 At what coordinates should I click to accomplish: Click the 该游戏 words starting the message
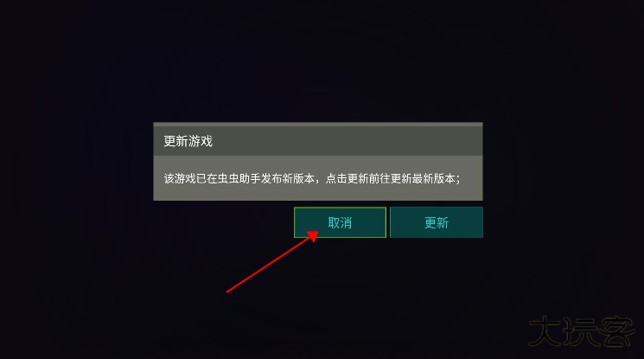coord(180,178)
